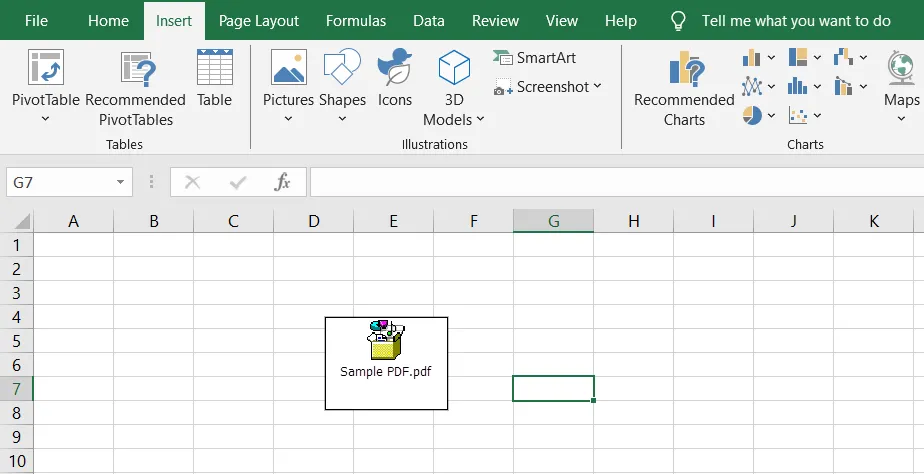Expand the line chart dropdown arrow
This screenshot has width=924, height=474.
coord(771,87)
